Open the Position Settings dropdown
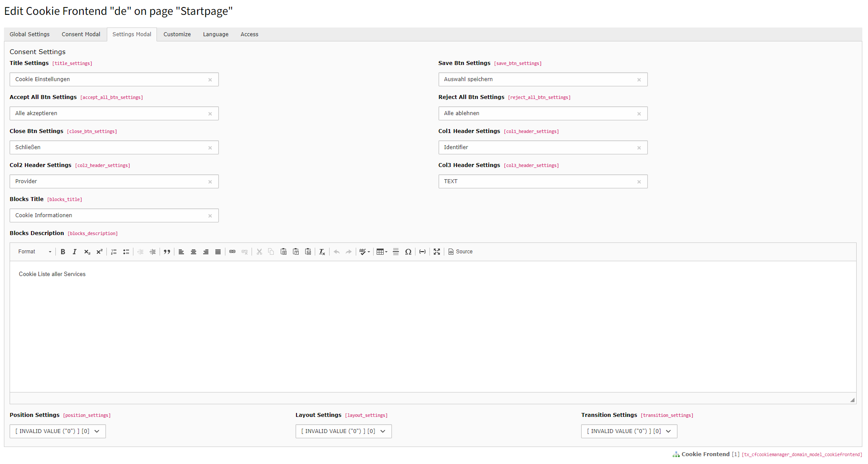The width and height of the screenshot is (868, 464). (58, 431)
